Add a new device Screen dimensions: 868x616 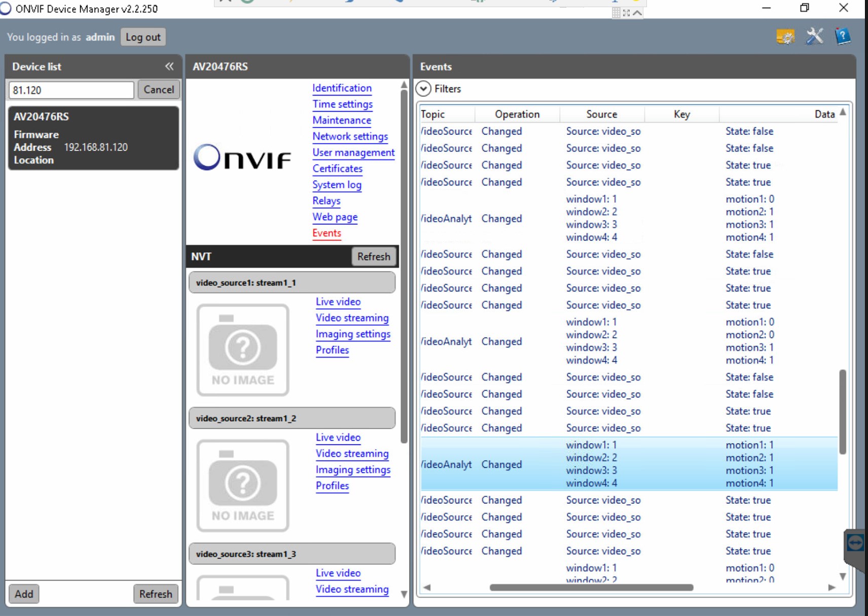[x=24, y=594]
